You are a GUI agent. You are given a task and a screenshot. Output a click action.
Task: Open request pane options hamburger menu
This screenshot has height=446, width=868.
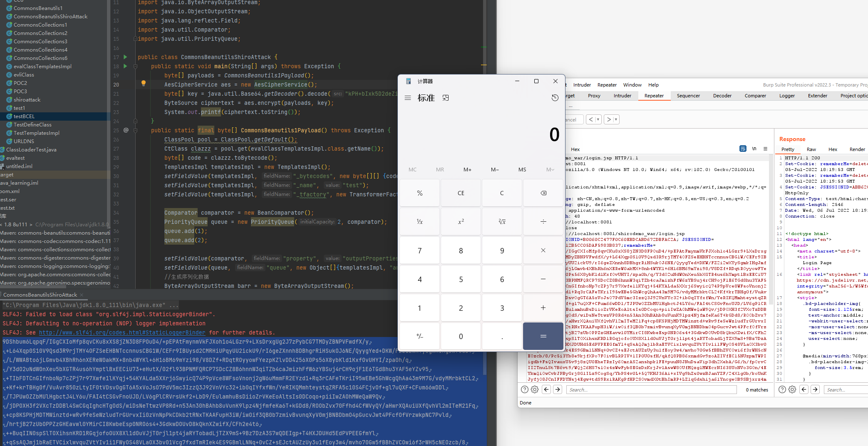coord(765,149)
